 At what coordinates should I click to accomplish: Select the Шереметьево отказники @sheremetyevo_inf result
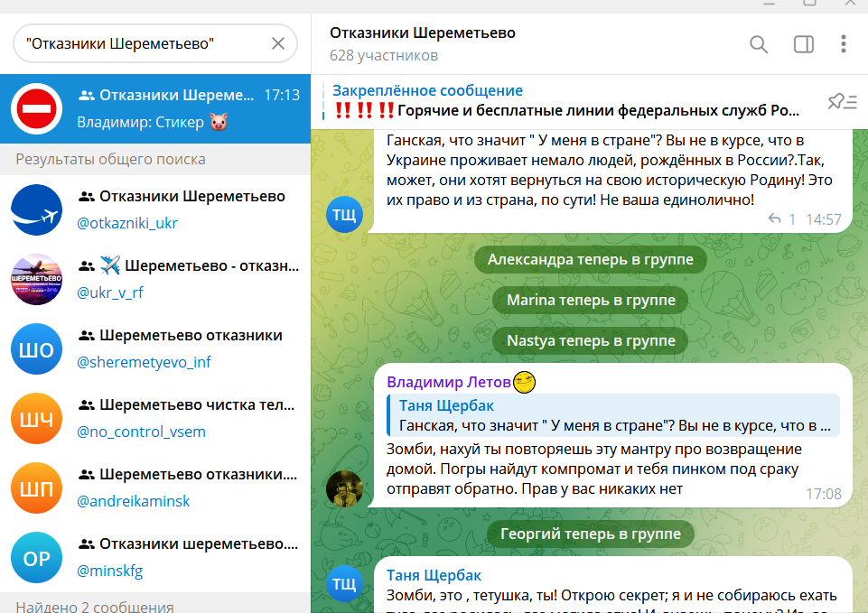[155, 348]
